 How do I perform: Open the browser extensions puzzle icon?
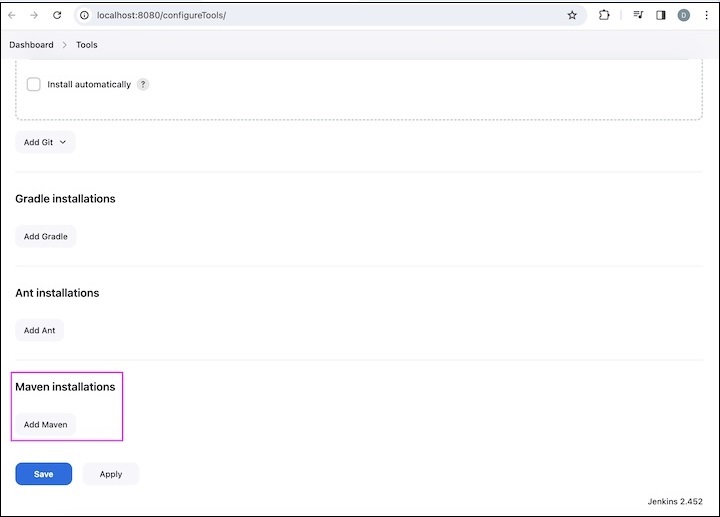pos(604,15)
